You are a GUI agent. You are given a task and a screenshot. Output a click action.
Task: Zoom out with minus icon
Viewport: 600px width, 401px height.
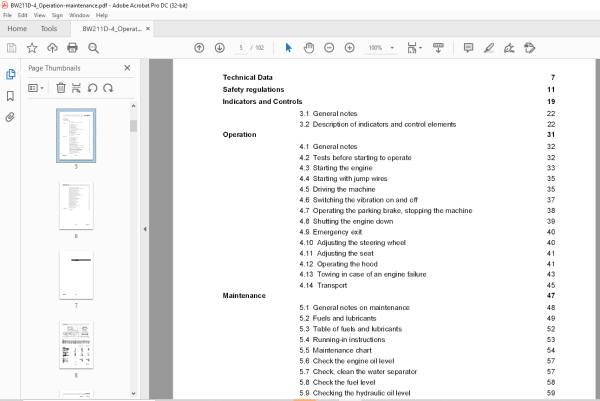329,48
